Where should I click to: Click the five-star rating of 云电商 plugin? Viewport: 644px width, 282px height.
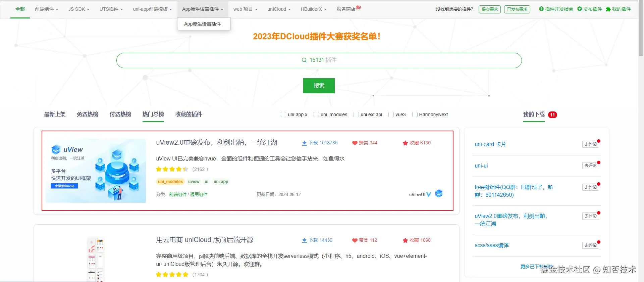[x=172, y=275]
